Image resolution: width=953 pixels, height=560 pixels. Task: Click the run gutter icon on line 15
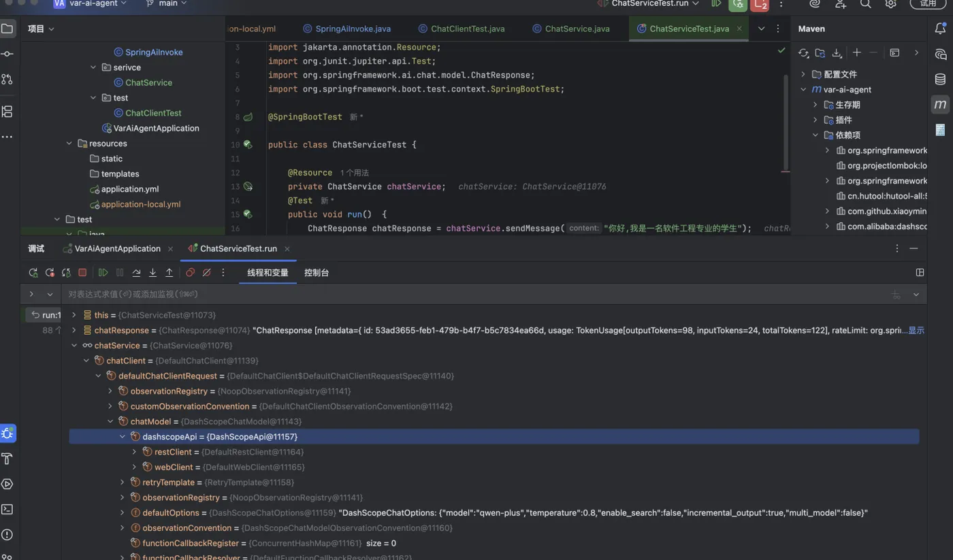248,214
